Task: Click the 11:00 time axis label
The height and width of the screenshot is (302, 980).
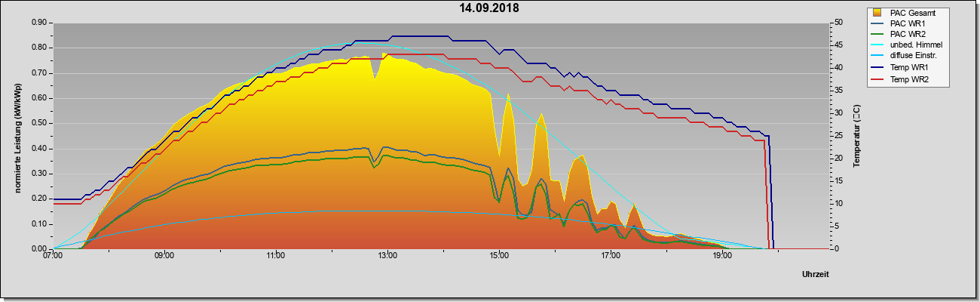Action: click(x=276, y=257)
